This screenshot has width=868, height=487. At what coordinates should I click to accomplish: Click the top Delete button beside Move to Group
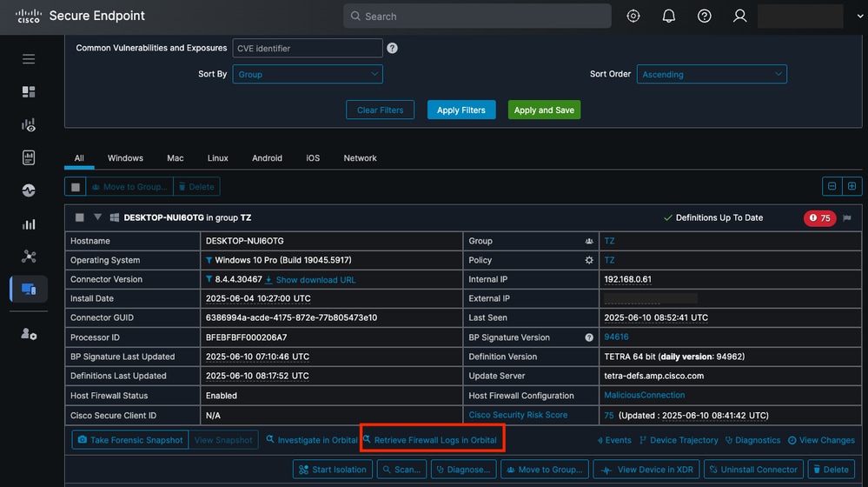coord(196,187)
